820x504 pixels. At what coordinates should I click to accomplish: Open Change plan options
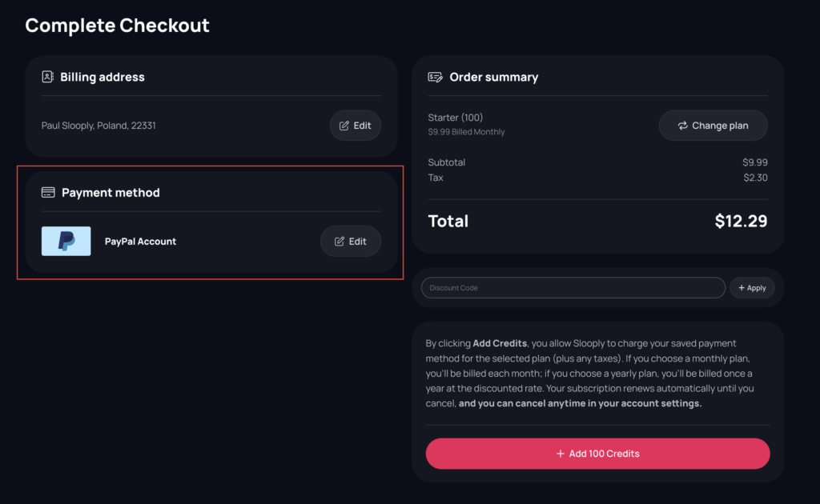pyautogui.click(x=713, y=125)
